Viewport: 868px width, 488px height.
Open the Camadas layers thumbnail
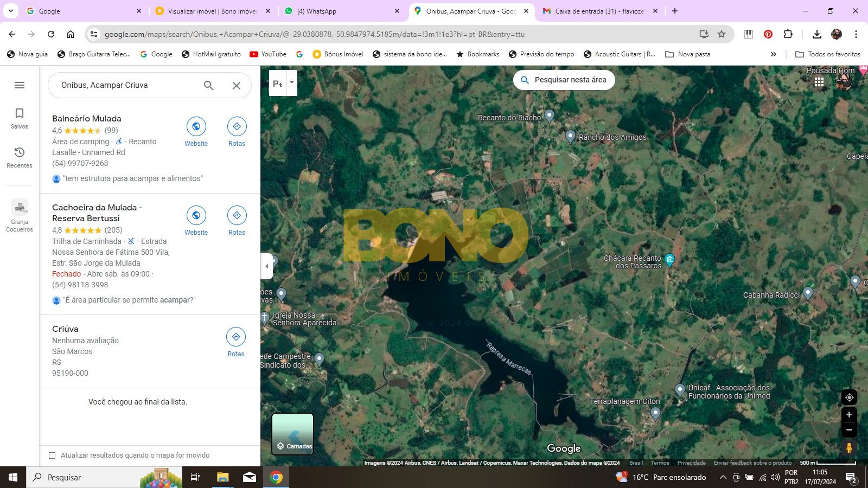point(292,434)
